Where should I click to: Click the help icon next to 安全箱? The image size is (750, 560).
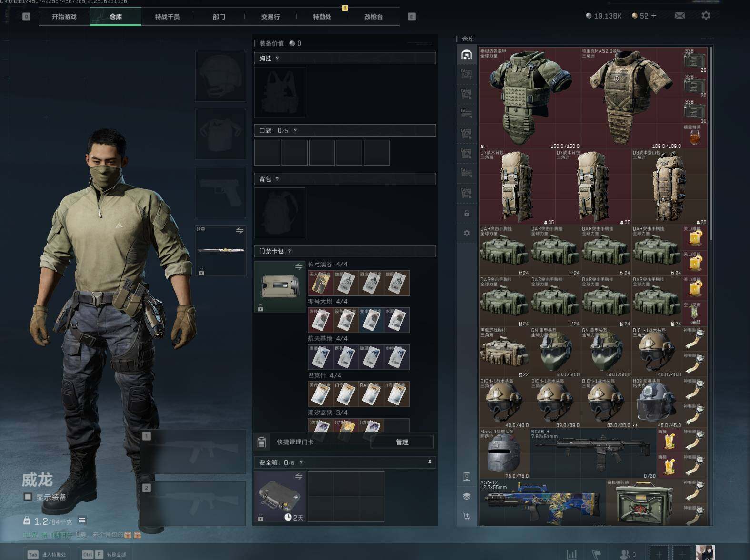[301, 462]
